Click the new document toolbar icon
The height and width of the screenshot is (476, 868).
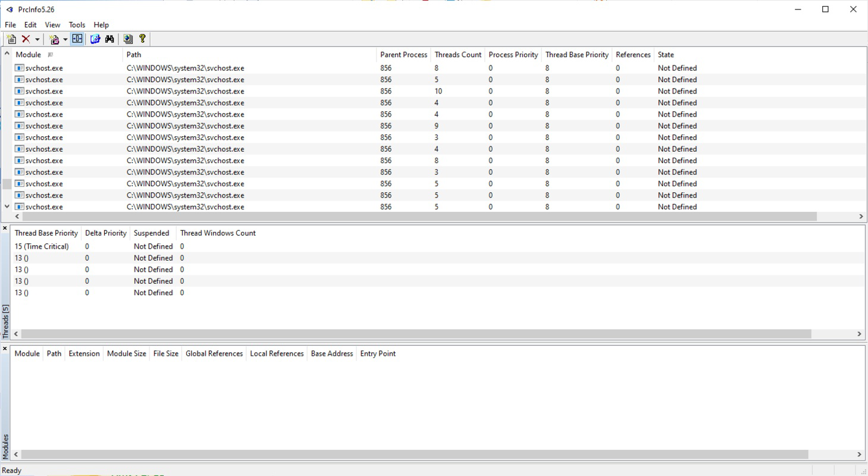11,39
